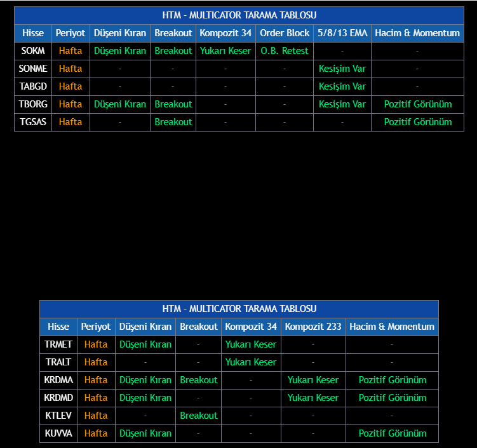The width and height of the screenshot is (477, 448).
Task: Select Hafta in the TGSAS row
Action: 71,122
